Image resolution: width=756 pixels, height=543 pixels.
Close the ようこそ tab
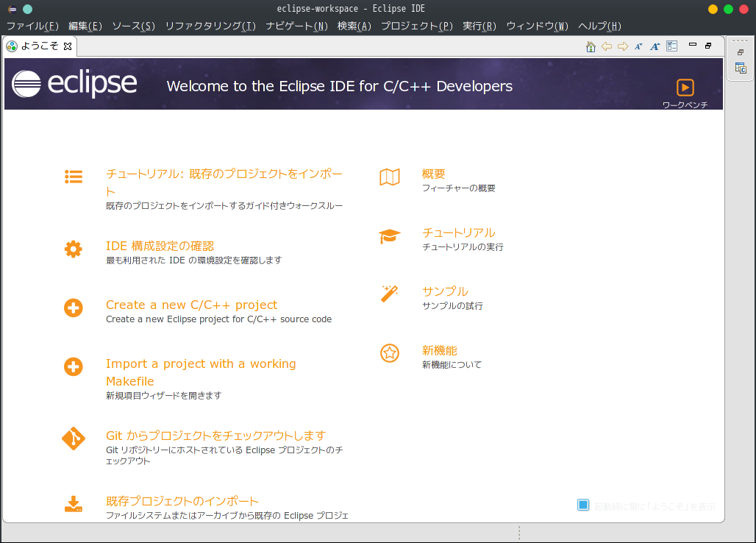(x=68, y=46)
